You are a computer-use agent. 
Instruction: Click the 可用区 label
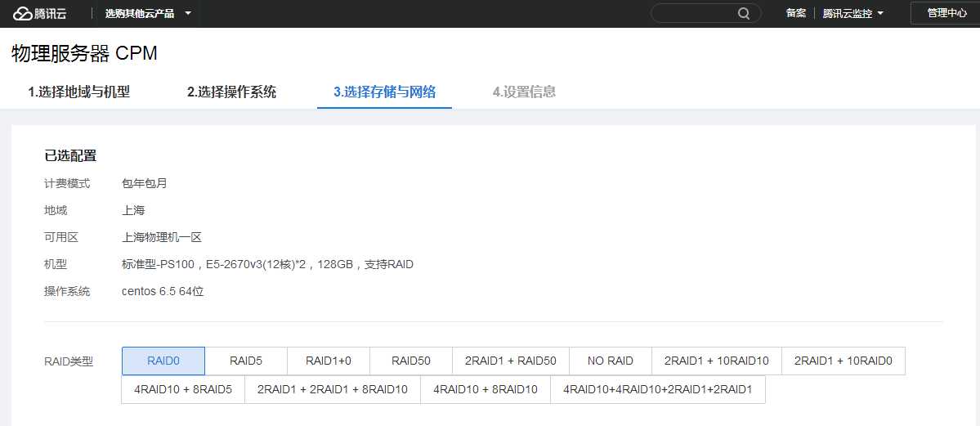click(x=60, y=238)
